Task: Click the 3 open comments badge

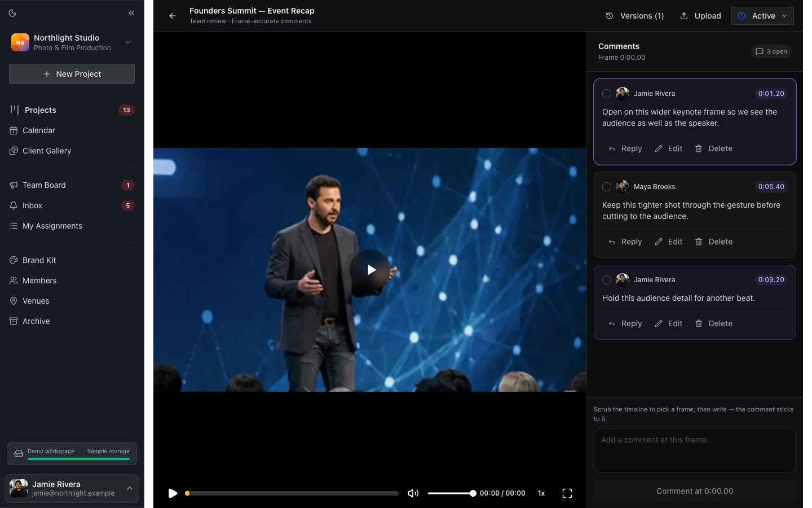Action: click(771, 51)
